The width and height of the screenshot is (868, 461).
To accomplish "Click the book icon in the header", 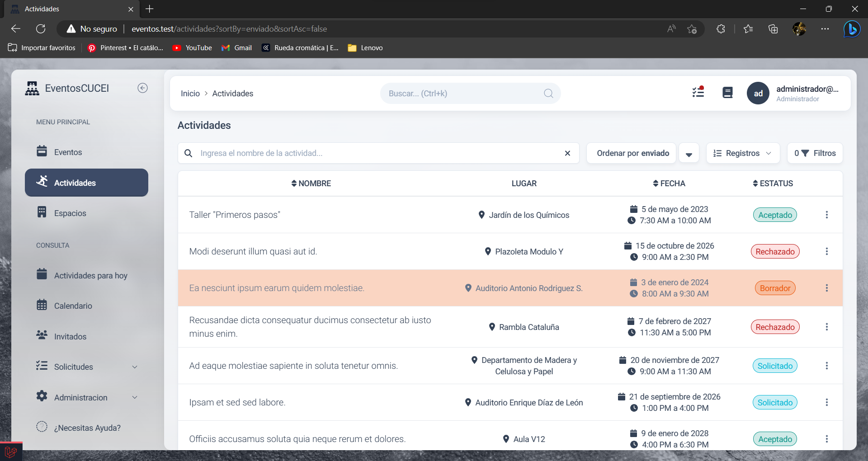I will [x=727, y=93].
